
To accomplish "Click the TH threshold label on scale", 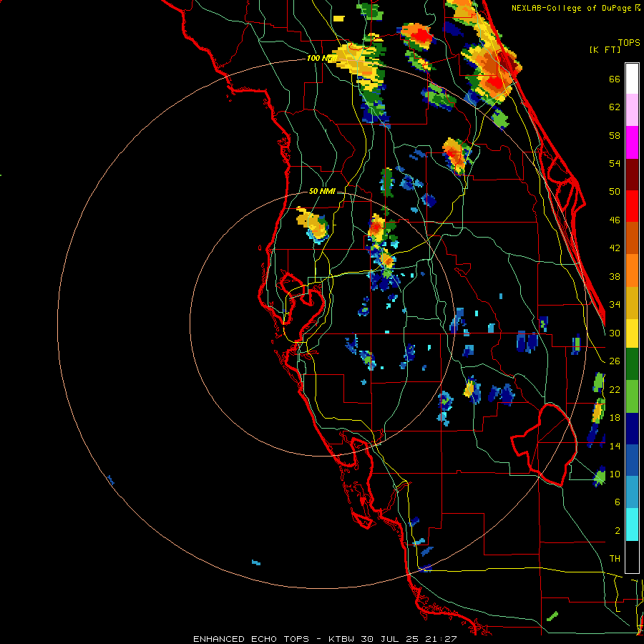I will coord(615,559).
